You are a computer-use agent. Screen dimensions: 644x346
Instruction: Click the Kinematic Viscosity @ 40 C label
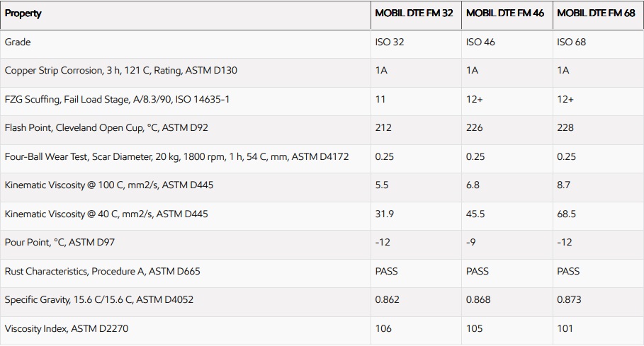[x=106, y=214]
